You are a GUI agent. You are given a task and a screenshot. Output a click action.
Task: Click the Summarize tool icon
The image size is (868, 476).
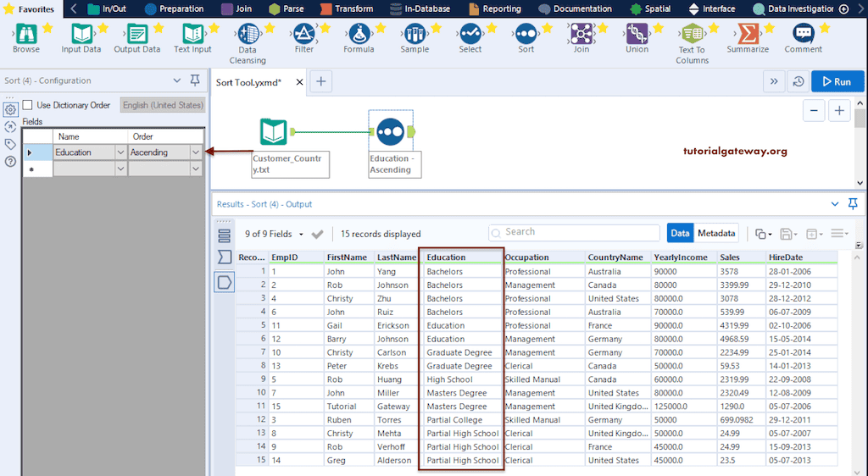point(747,34)
